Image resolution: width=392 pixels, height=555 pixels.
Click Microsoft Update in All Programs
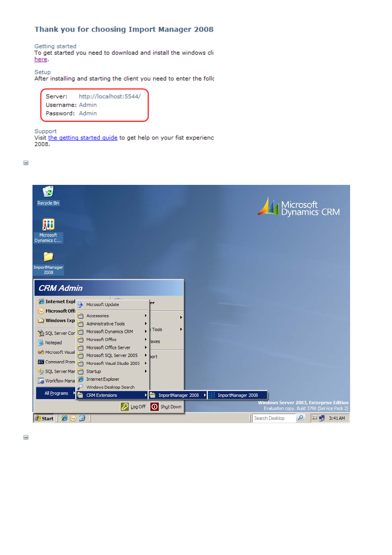(112, 304)
